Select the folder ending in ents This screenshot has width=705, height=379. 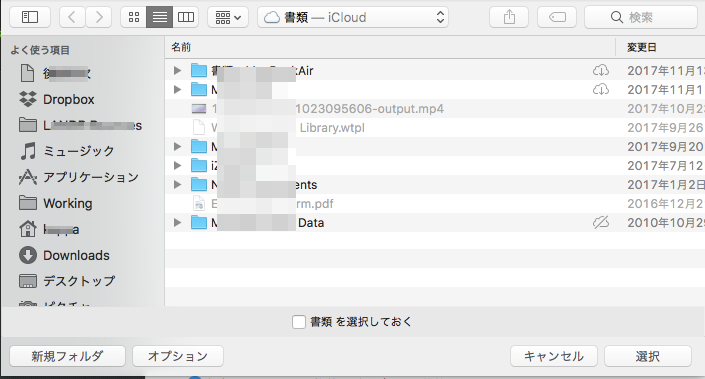(435, 184)
